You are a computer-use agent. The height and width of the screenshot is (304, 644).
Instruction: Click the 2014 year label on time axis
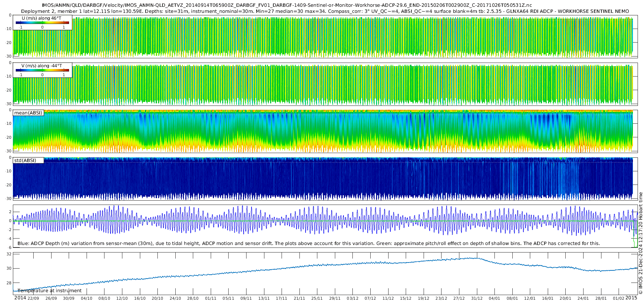point(20,298)
